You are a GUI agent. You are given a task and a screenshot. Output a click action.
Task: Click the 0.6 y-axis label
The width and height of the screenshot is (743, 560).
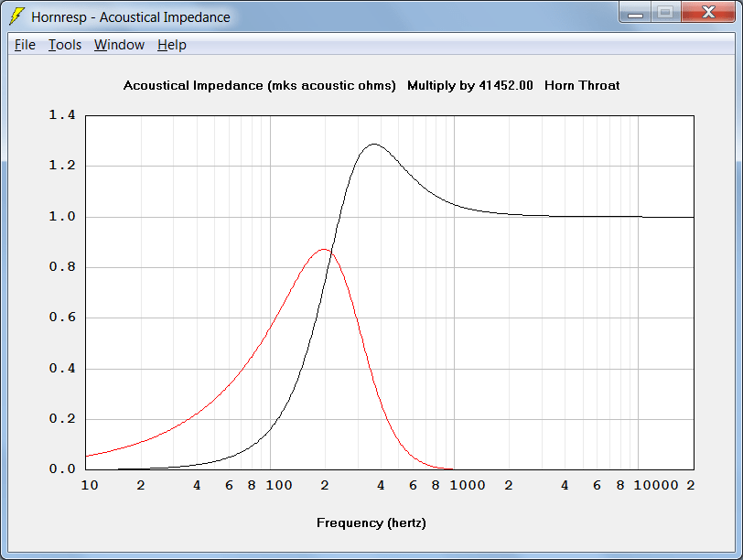click(62, 317)
